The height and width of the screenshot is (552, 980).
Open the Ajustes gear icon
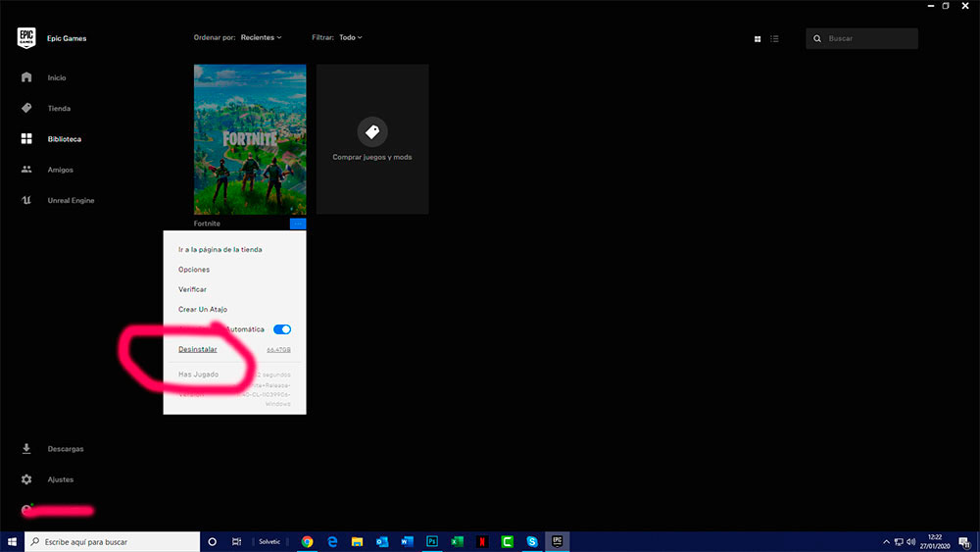click(x=26, y=478)
